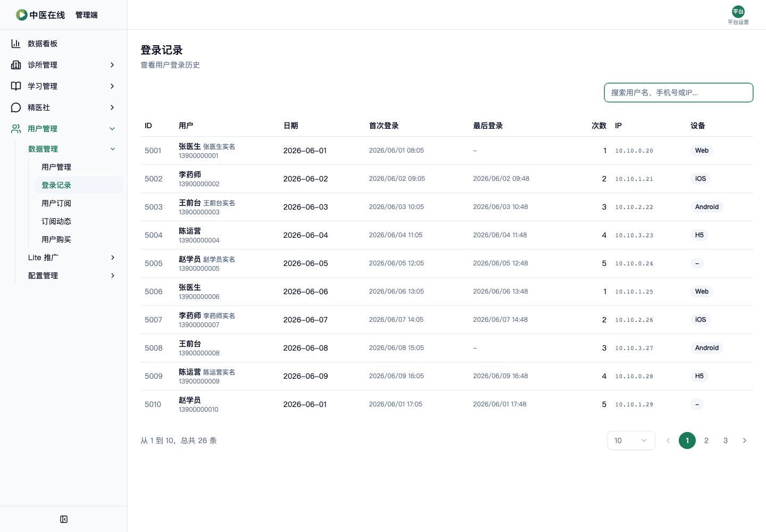The width and height of the screenshot is (766, 532).
Task: Click the 次数 column header
Action: click(599, 126)
